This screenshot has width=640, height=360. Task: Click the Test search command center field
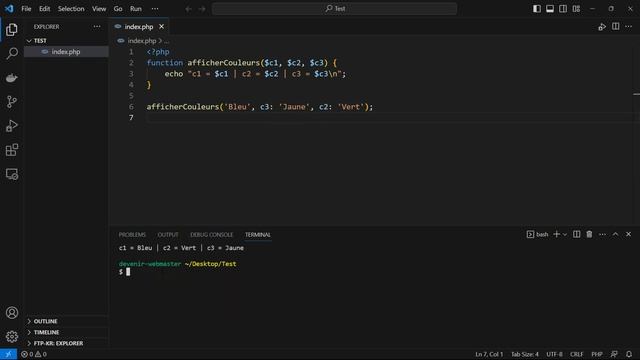pos(334,9)
